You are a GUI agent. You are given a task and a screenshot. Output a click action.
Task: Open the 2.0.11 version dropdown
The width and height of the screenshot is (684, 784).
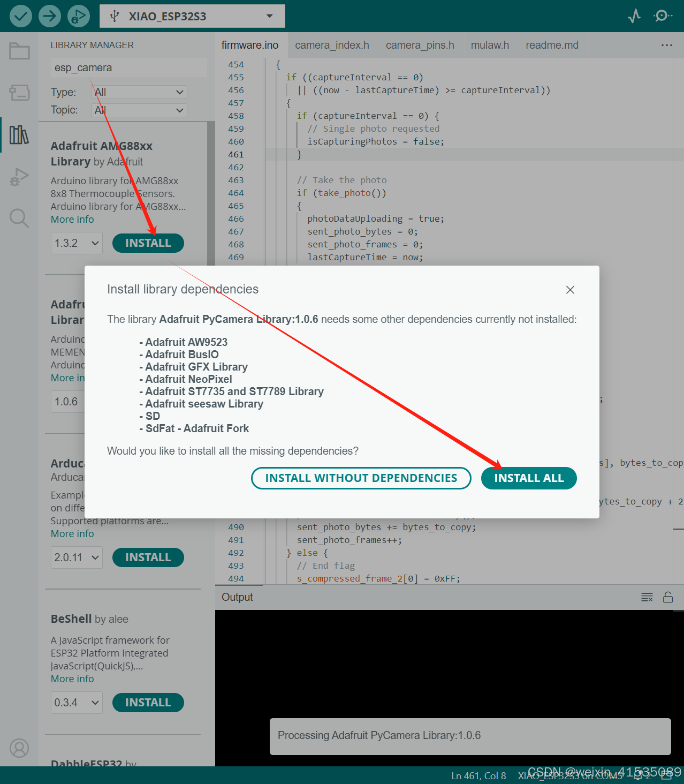click(77, 557)
